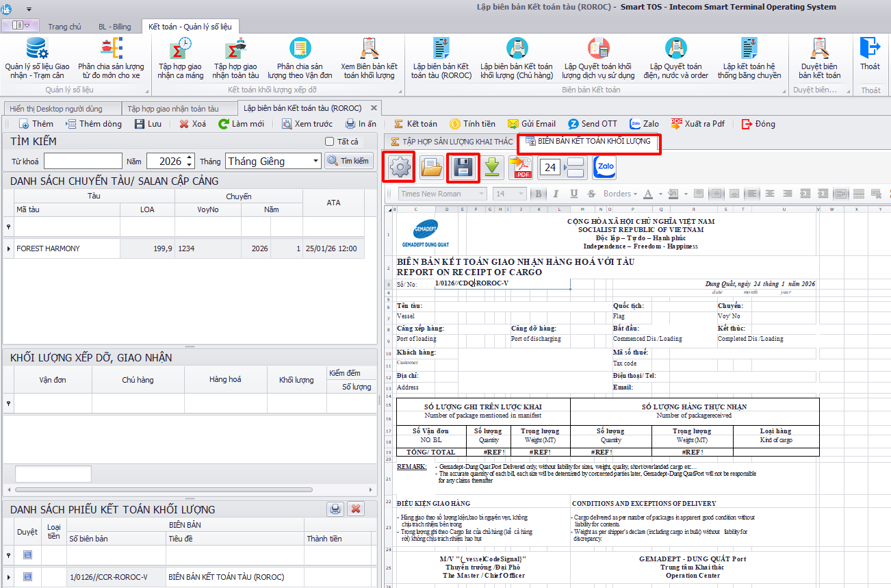The image size is (891, 588).
Task: Click the Từ khoá keyword input field
Action: (83, 161)
